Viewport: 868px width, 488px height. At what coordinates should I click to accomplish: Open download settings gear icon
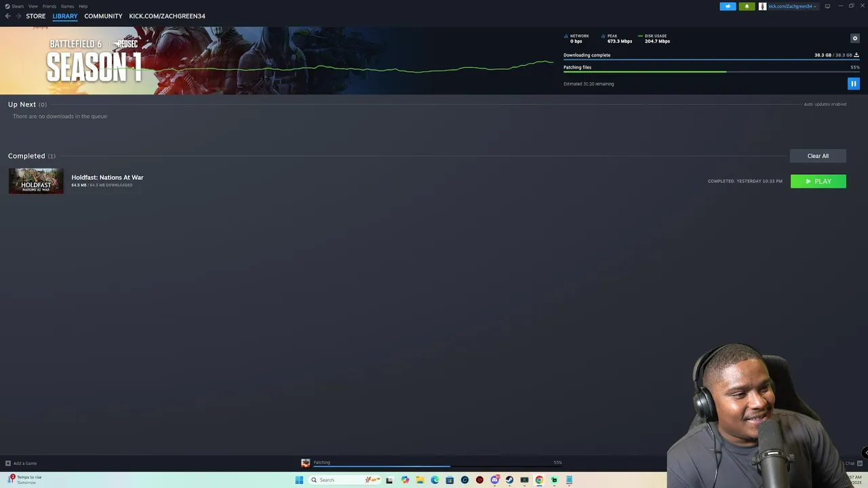click(x=854, y=38)
